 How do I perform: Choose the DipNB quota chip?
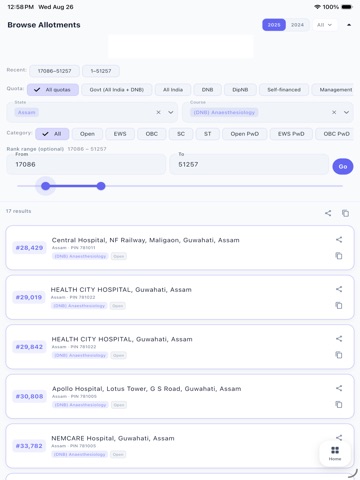[240, 90]
